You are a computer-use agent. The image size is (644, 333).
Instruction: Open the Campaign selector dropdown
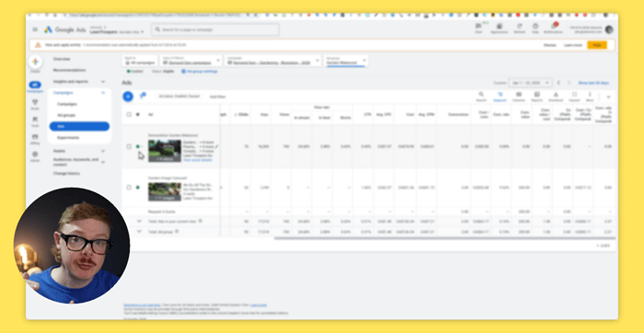[272, 61]
